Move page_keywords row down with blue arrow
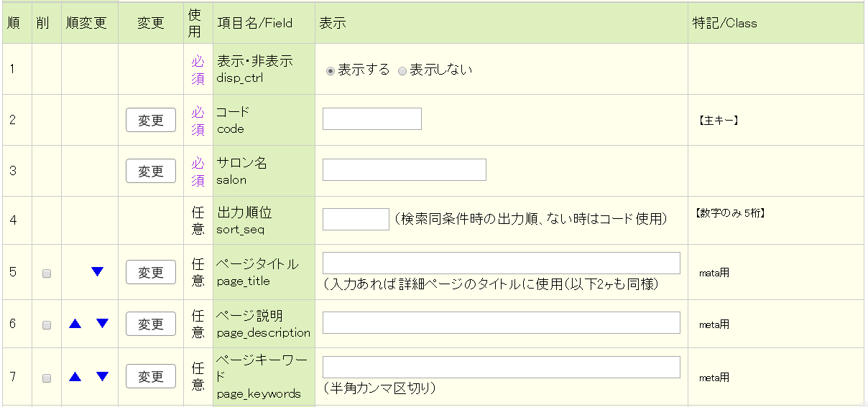868x407 pixels. coord(102,376)
